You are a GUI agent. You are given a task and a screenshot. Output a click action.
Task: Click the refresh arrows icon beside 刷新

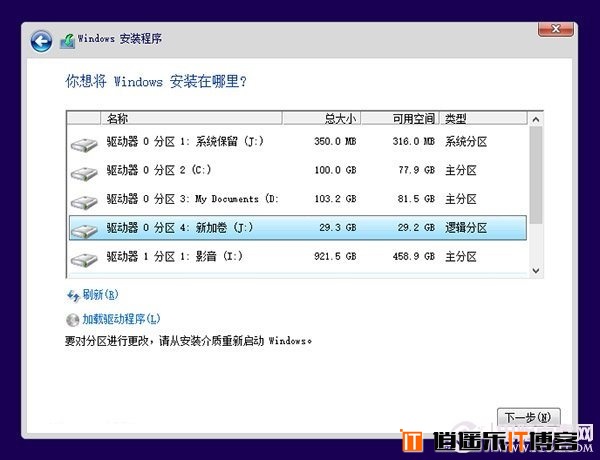pyautogui.click(x=73, y=296)
